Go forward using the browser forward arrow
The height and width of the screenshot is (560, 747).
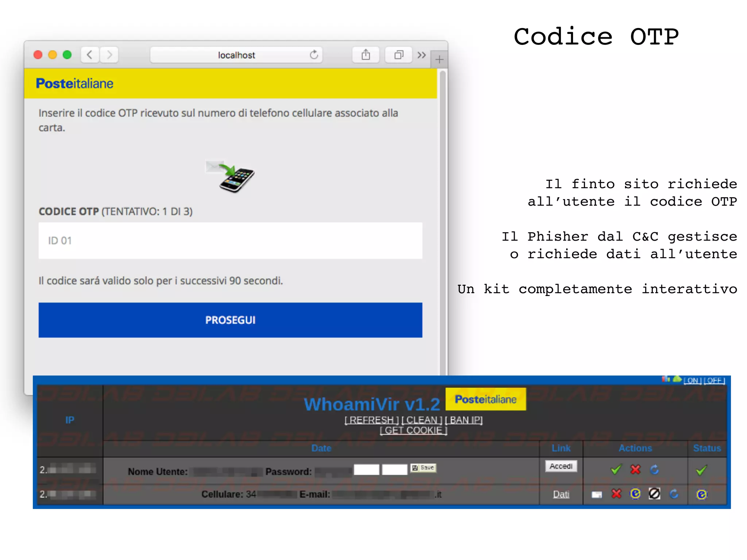tap(109, 55)
